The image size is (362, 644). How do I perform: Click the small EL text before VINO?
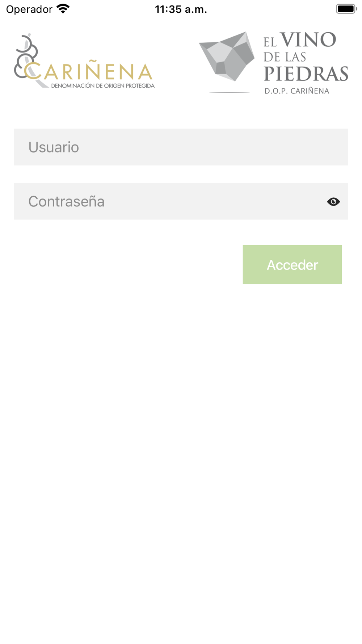click(270, 42)
